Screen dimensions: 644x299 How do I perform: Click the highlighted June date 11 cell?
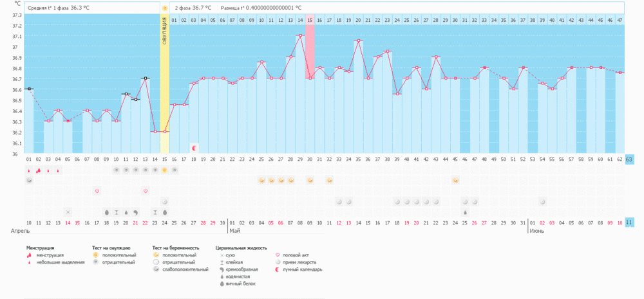pyautogui.click(x=630, y=222)
